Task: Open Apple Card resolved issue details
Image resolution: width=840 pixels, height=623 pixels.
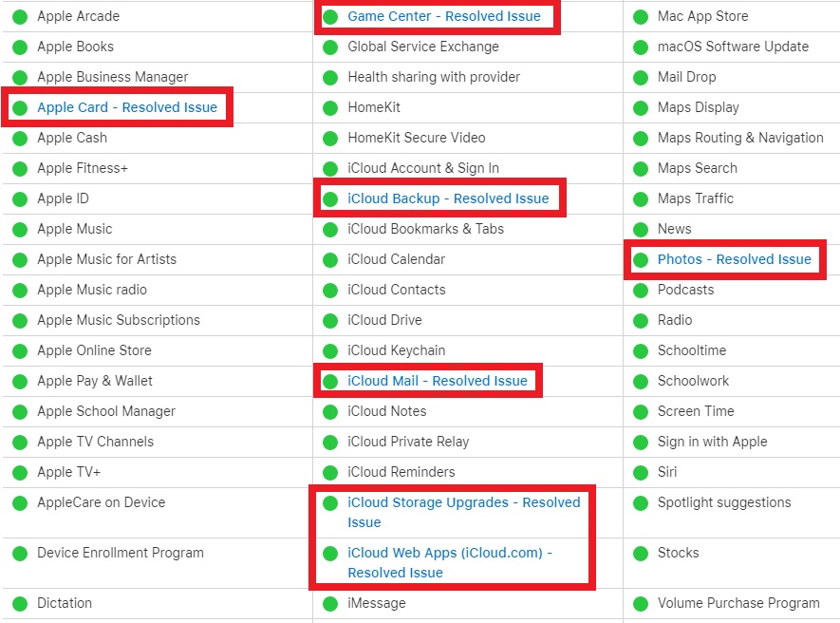Action: 127,107
